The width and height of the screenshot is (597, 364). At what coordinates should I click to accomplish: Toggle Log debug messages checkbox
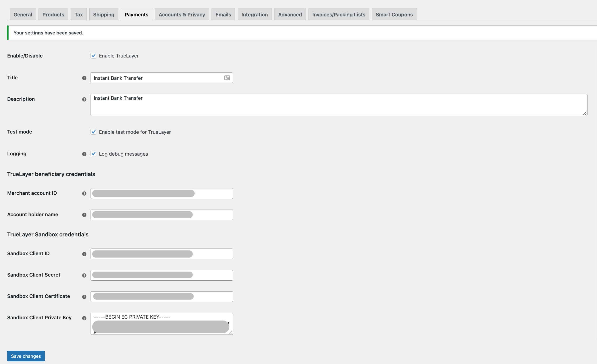[93, 154]
